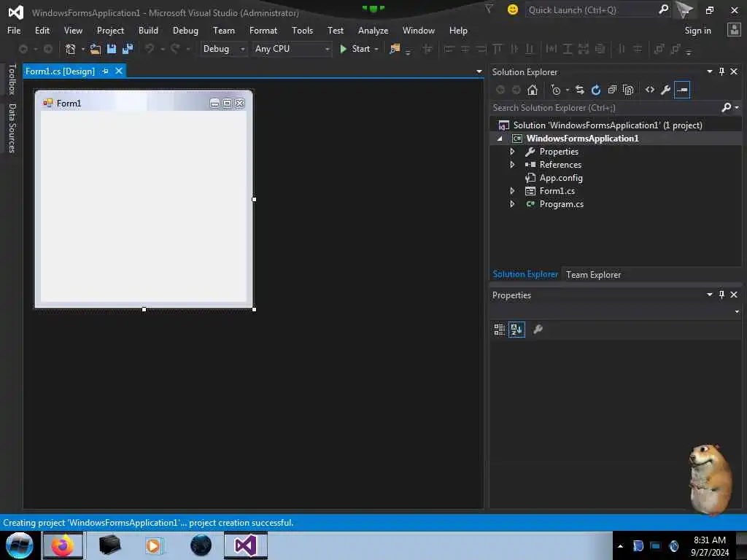The height and width of the screenshot is (560, 747).
Task: Click the Pending Changes Filter clock icon
Action: (555, 90)
